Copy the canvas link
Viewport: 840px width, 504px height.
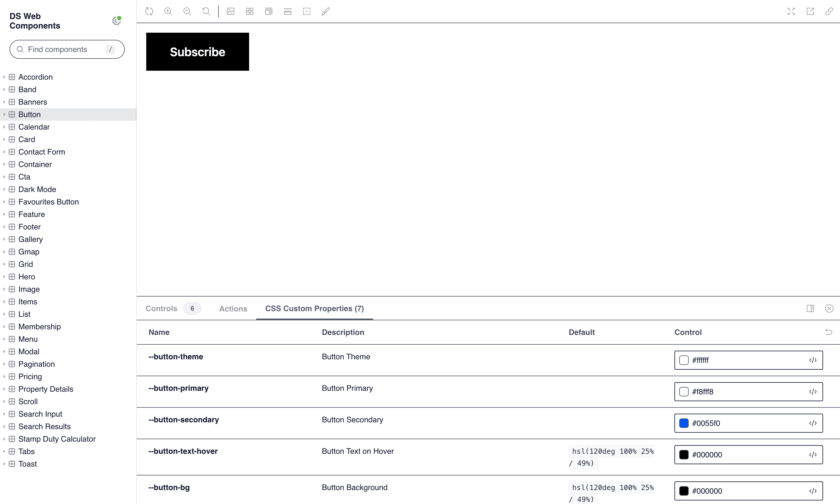829,11
